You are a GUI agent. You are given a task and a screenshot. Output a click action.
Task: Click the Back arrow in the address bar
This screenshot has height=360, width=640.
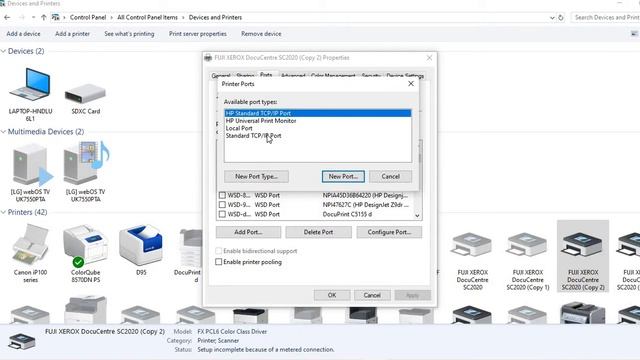click(7, 18)
